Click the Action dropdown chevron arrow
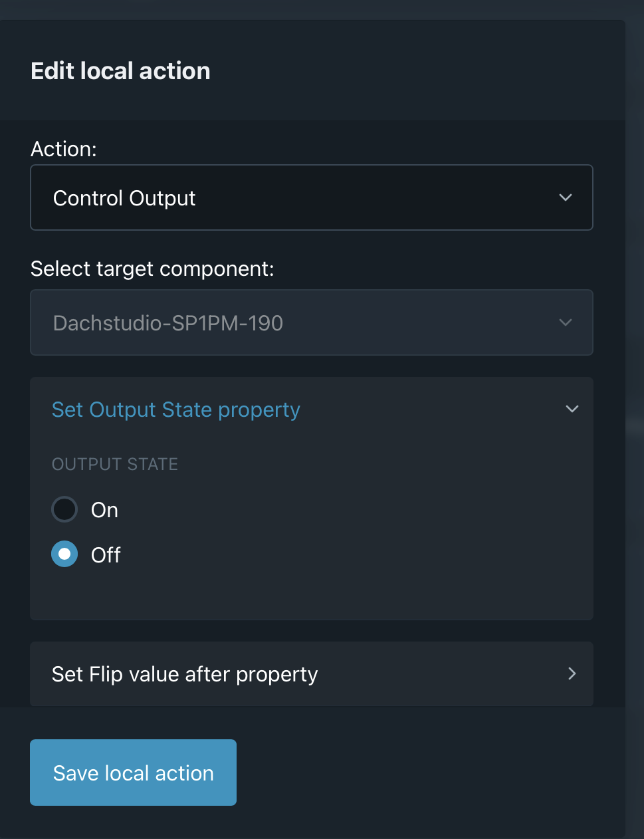 coord(566,197)
